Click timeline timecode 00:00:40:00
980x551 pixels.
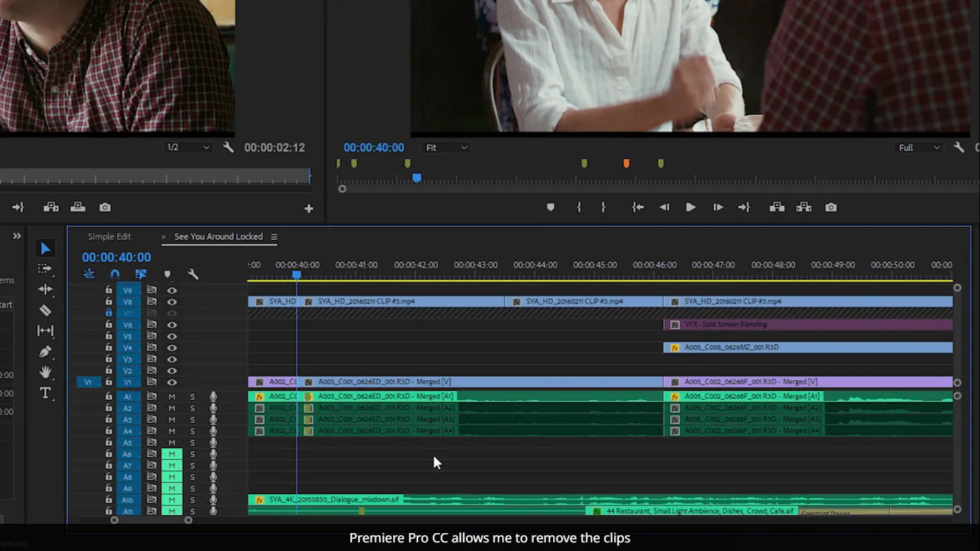pos(116,257)
